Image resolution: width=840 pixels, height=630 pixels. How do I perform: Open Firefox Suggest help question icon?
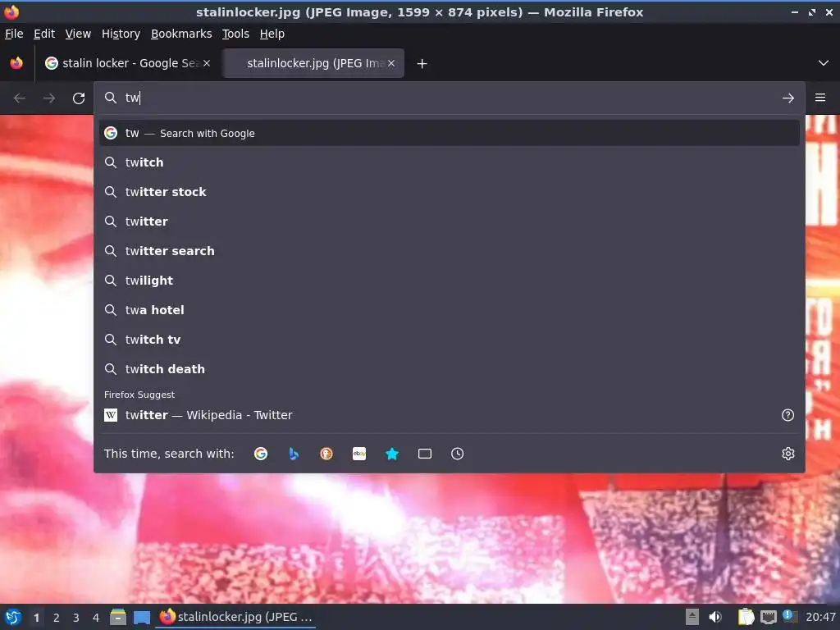[x=787, y=415]
